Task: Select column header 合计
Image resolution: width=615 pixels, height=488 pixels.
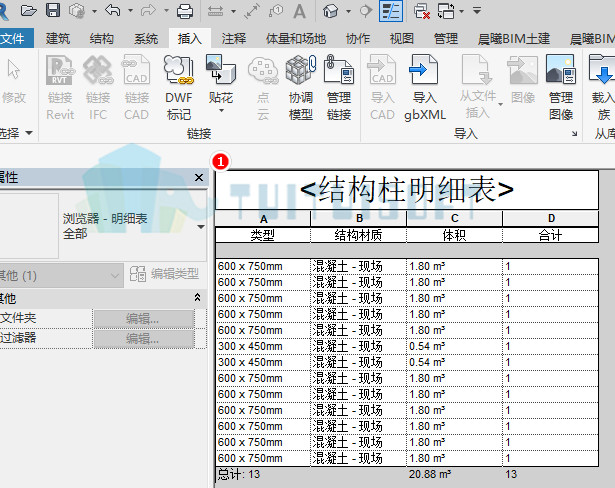Action: coord(550,235)
